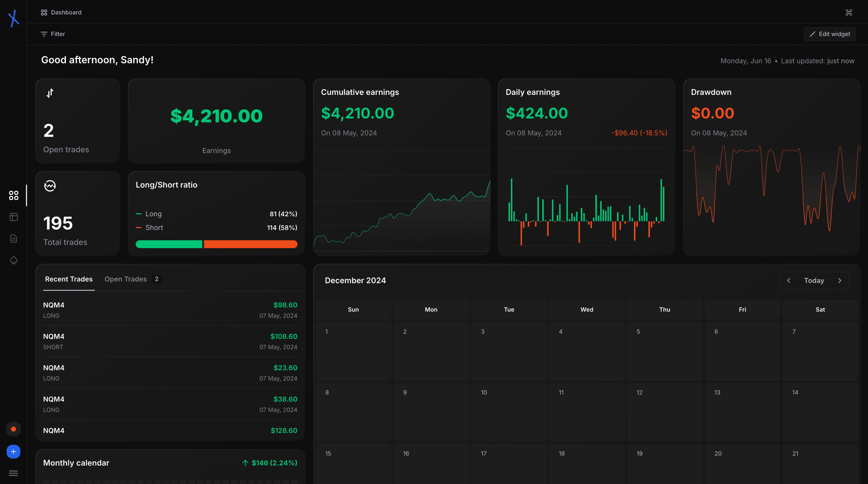Select December 12 calendar cell
Image resolution: width=868 pixels, height=484 pixels.
click(x=665, y=412)
